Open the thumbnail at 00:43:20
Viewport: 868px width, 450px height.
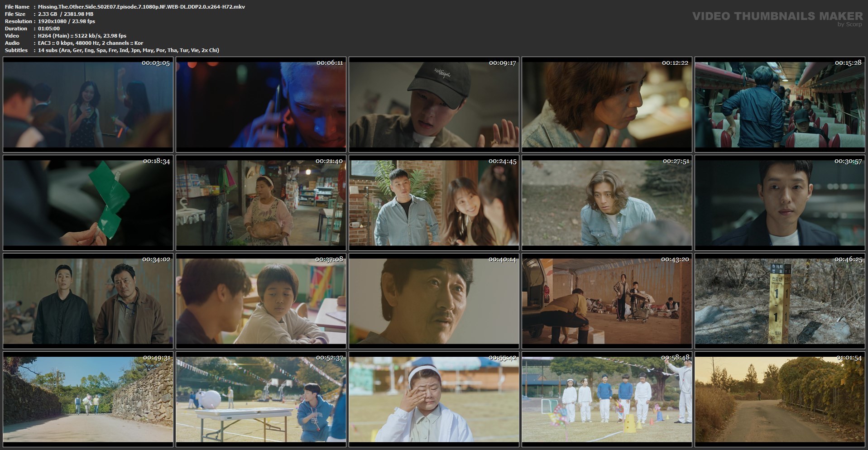tap(607, 301)
